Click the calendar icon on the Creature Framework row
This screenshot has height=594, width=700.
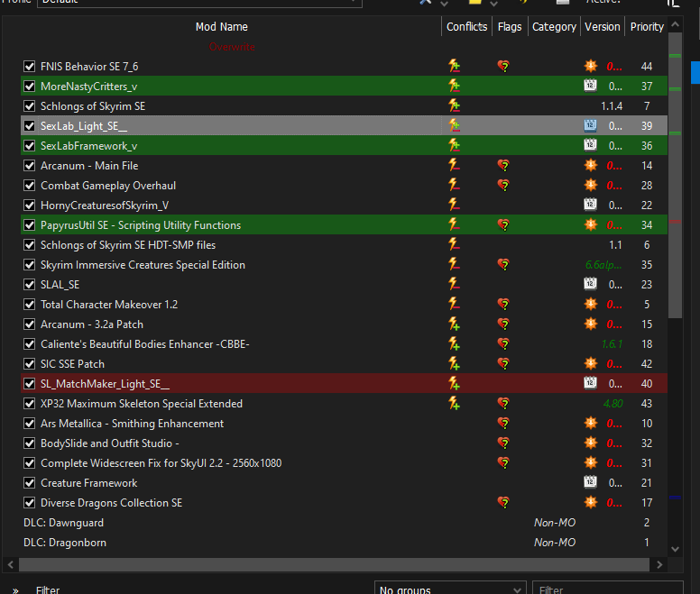tap(590, 482)
